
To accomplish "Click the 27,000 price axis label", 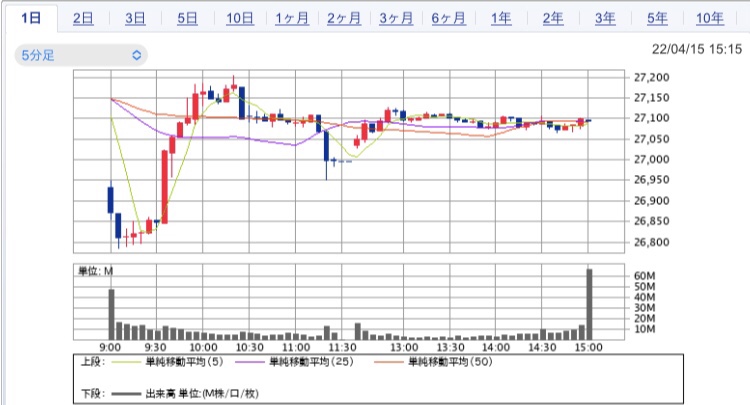I will [x=651, y=159].
